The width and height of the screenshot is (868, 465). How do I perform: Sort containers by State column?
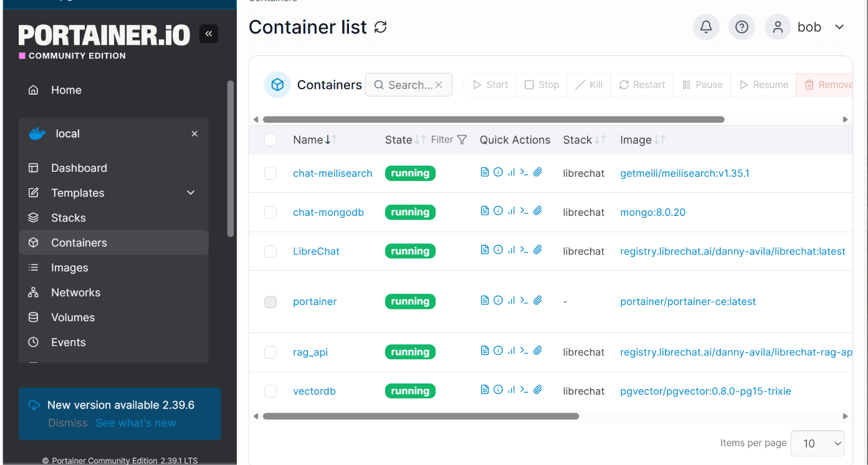(x=405, y=140)
